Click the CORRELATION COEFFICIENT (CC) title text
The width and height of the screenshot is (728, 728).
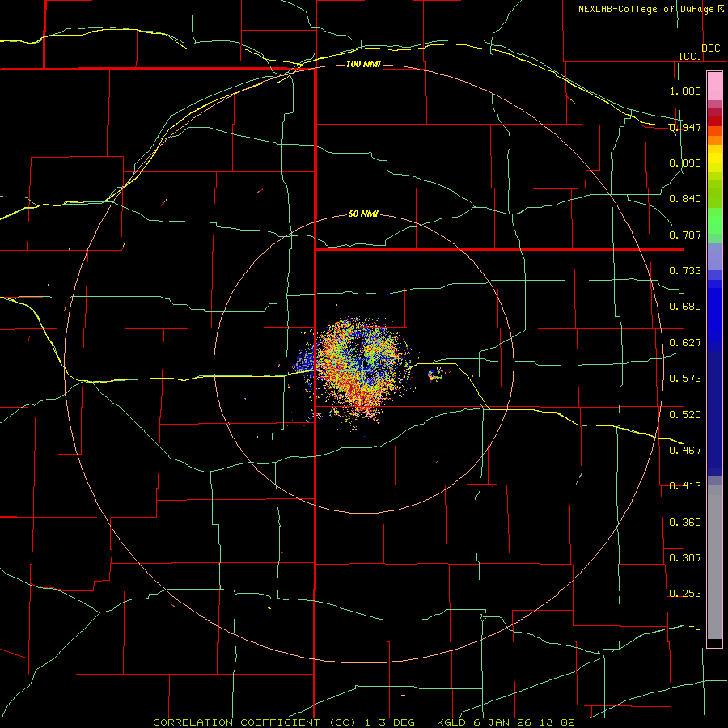point(255,722)
